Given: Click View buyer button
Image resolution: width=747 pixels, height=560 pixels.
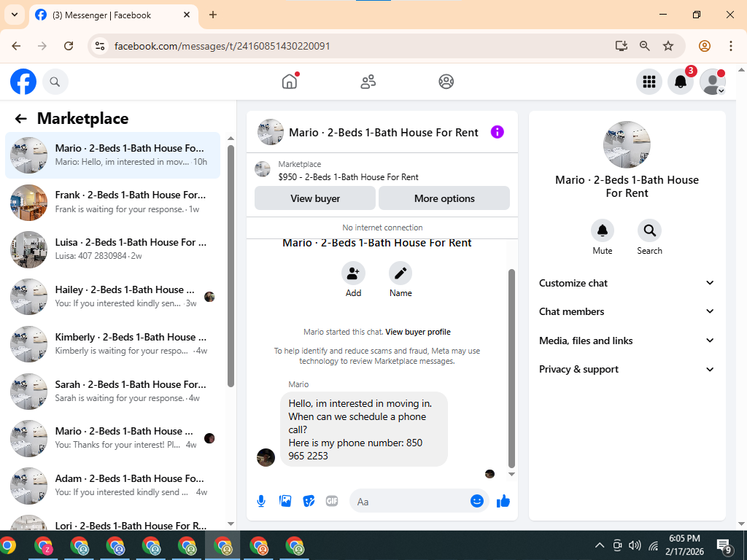Looking at the screenshot, I should (315, 198).
